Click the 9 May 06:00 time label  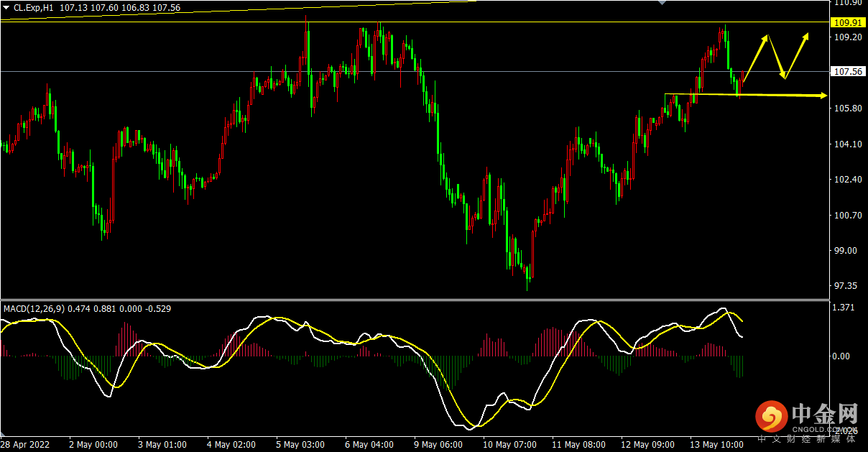coord(438,445)
